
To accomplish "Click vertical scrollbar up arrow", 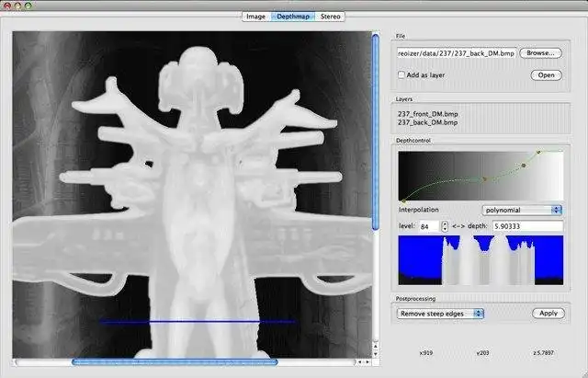I will pyautogui.click(x=376, y=346).
